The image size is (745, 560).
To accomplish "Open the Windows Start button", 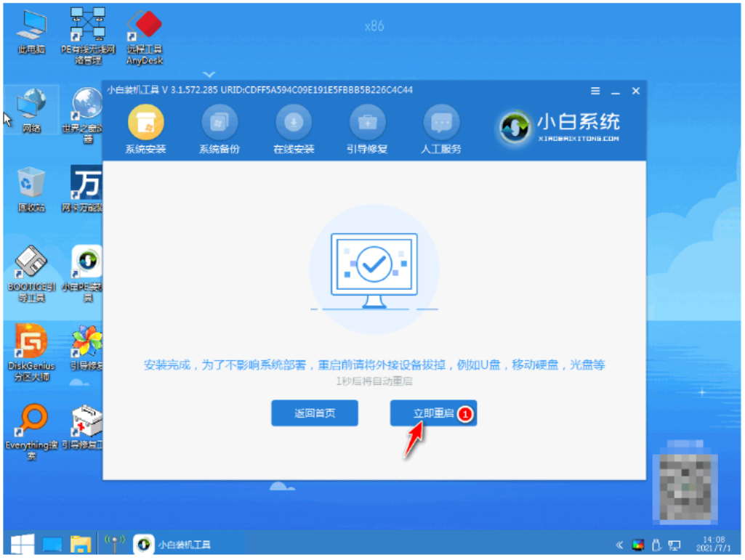I will (22, 544).
